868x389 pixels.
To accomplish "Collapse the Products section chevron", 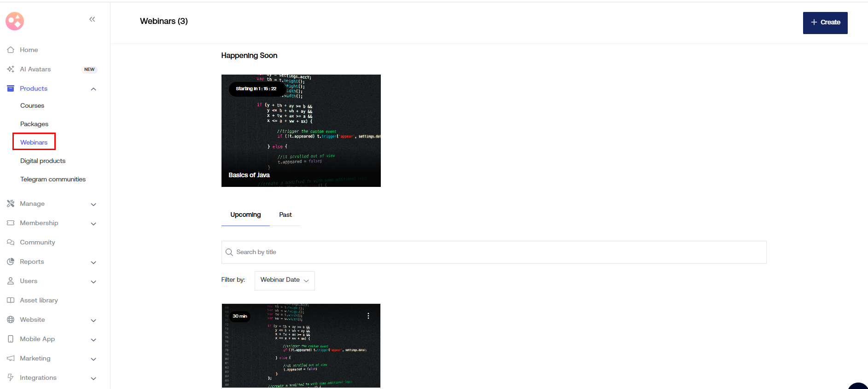I will [x=93, y=89].
